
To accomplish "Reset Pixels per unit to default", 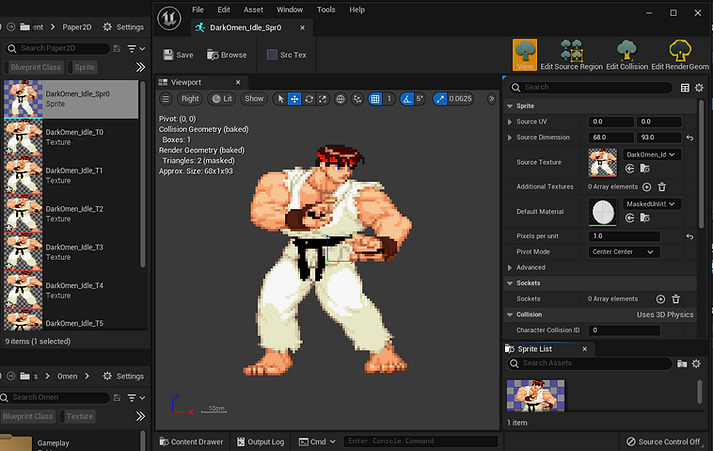I will 690,236.
